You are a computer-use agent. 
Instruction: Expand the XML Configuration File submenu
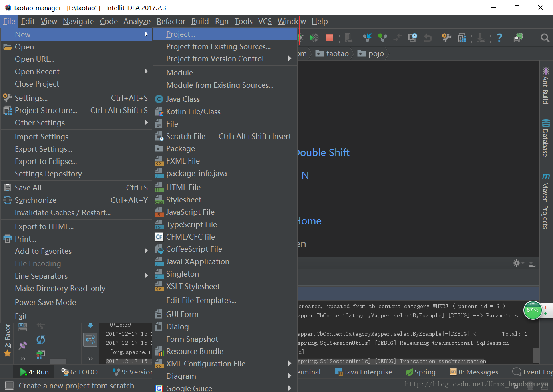point(225,364)
